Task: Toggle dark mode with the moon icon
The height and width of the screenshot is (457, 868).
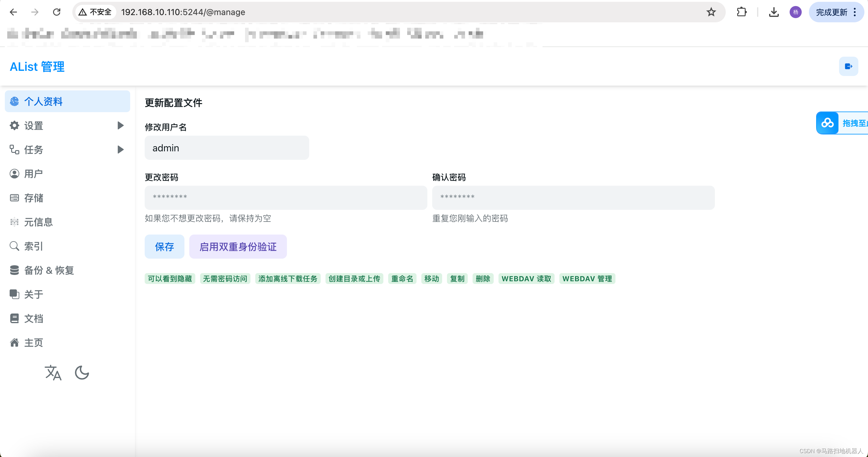Action: pos(82,372)
